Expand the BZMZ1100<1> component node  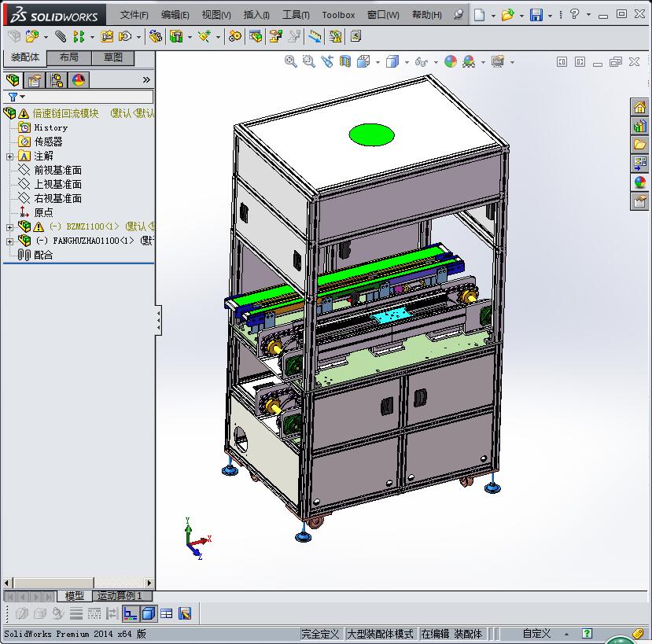point(9,227)
